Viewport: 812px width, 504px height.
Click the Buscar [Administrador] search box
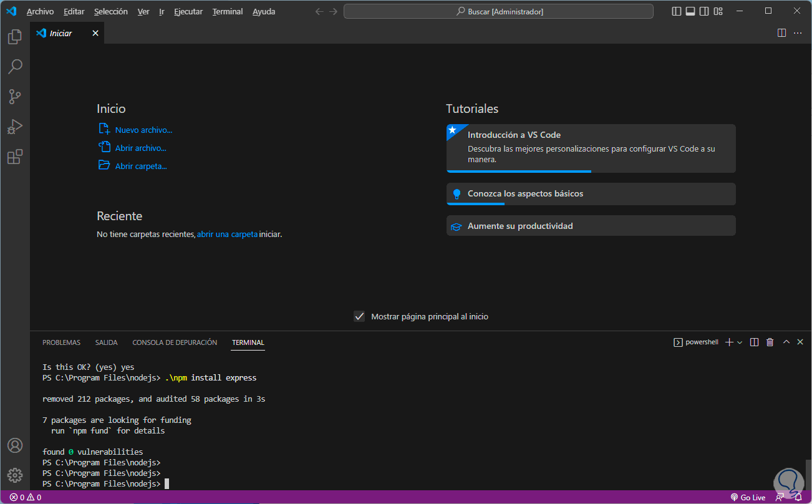tap(498, 11)
